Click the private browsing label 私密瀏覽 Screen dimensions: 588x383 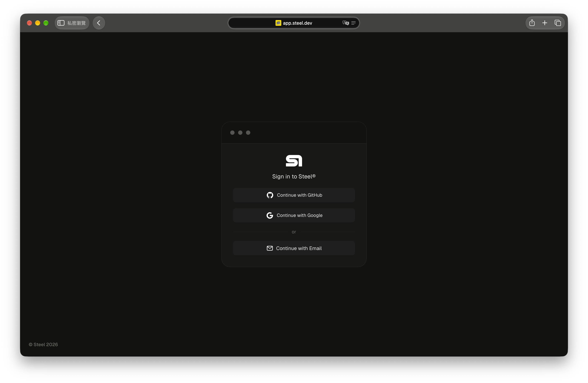(77, 23)
